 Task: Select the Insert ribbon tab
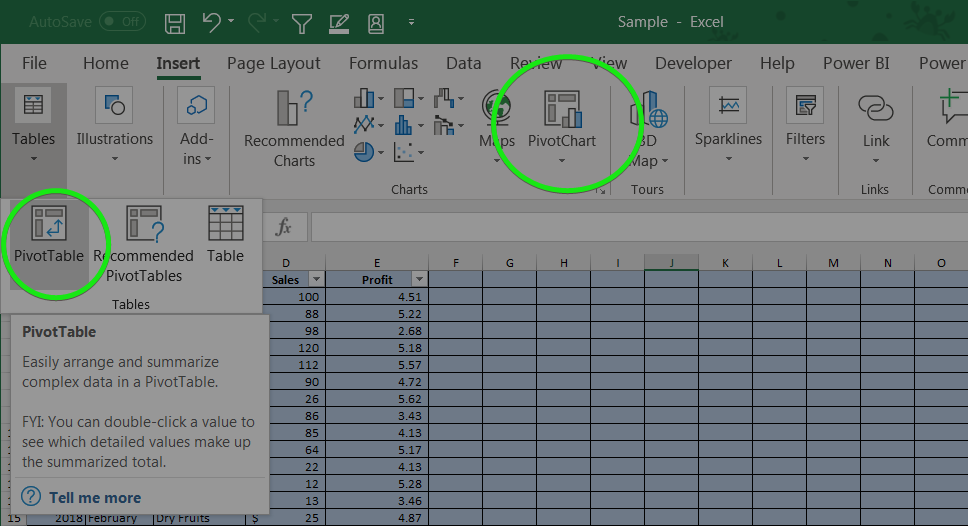coord(178,63)
